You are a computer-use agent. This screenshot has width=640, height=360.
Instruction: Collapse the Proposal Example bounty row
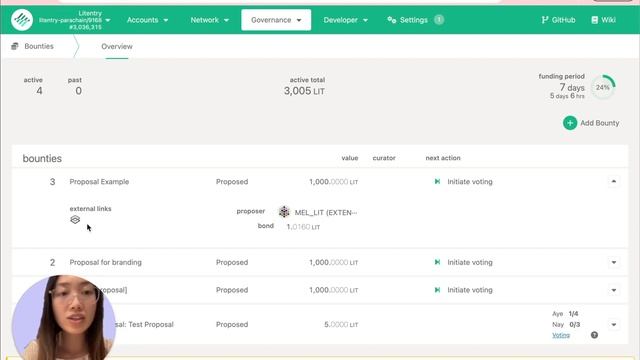(613, 182)
